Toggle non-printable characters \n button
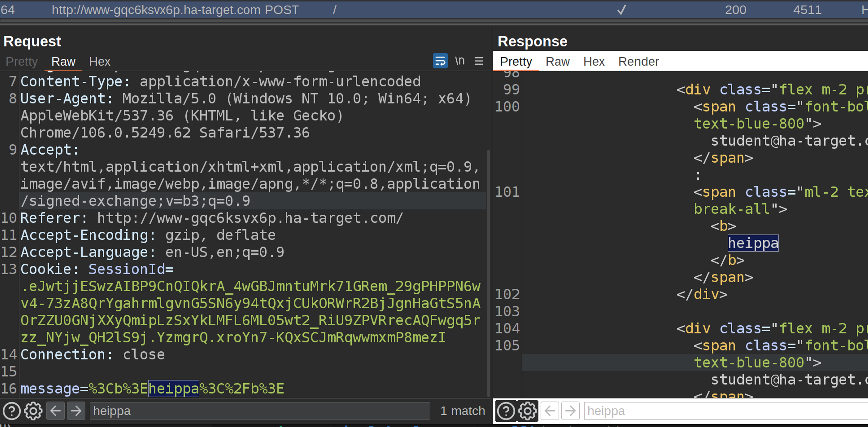868x427 pixels. click(460, 61)
